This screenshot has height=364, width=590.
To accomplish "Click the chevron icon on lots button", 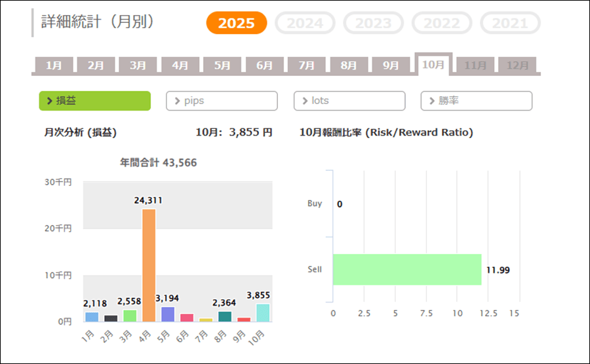I will [x=305, y=101].
